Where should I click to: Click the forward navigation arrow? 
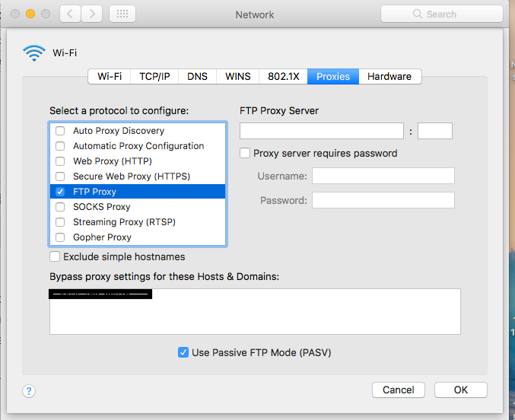[92, 14]
